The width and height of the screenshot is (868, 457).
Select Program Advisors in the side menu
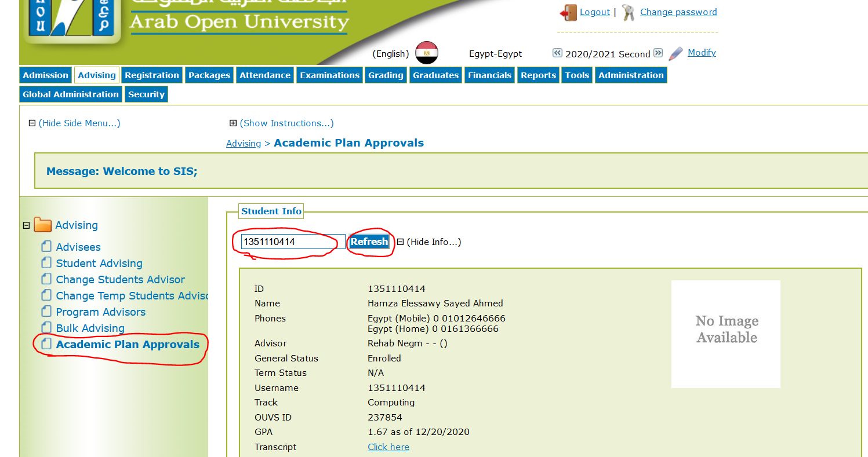[x=101, y=312]
